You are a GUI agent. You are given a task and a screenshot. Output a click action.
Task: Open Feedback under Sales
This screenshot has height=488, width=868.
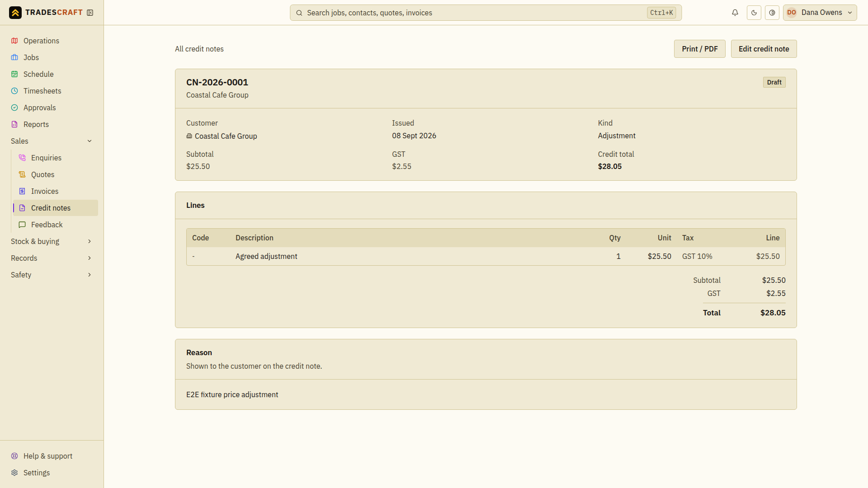pyautogui.click(x=56, y=225)
